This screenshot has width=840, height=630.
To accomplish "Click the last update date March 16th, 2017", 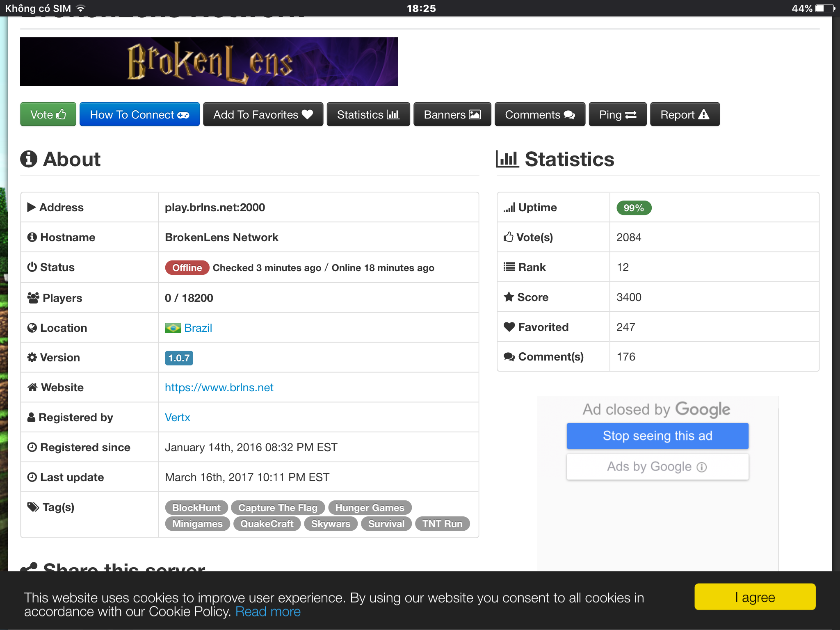I will point(247,477).
